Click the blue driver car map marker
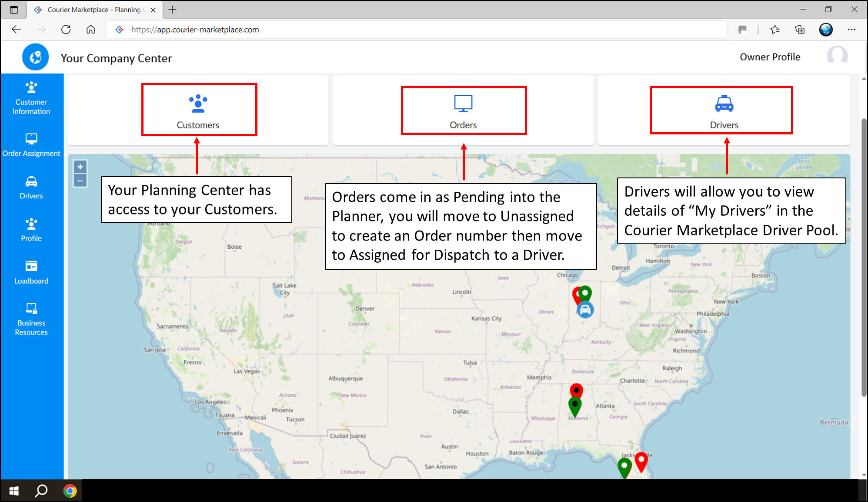 585,309
